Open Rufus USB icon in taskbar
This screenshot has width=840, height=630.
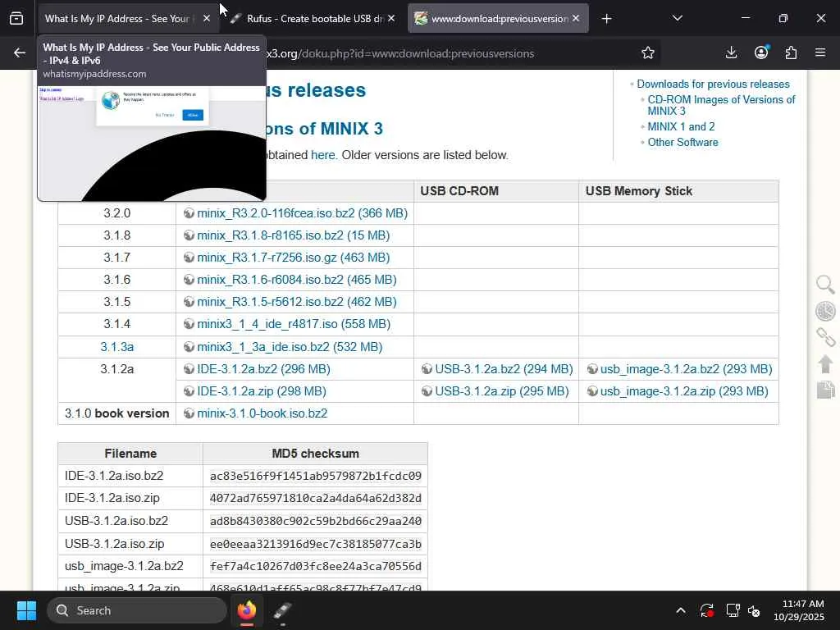(282, 610)
